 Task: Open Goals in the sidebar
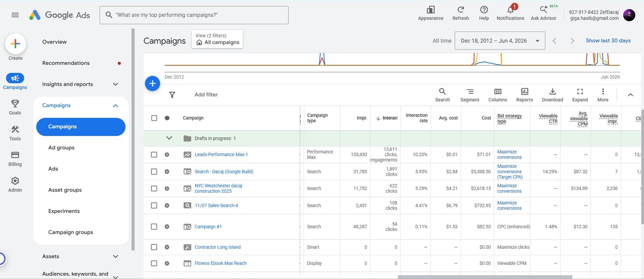15,107
